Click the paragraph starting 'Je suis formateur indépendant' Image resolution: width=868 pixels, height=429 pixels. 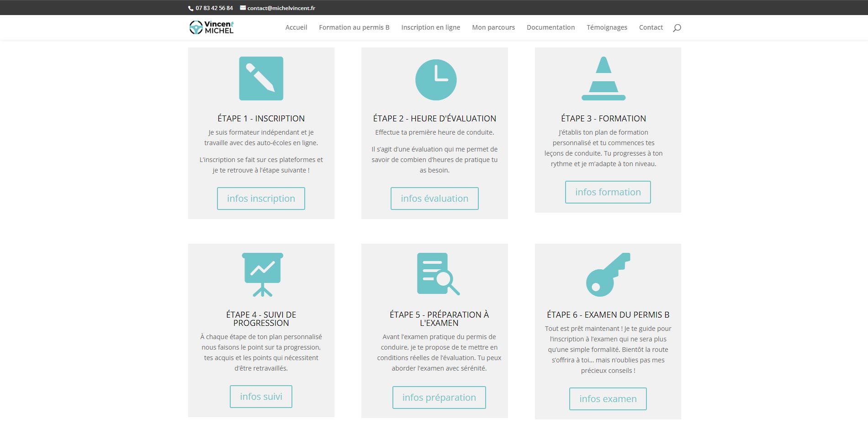[x=261, y=137]
